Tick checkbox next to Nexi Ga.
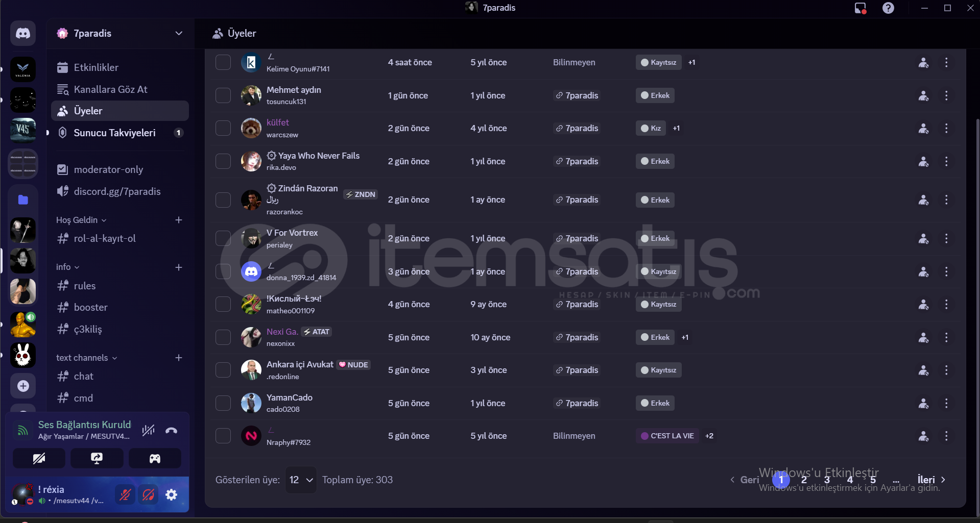The height and width of the screenshot is (523, 980). [223, 337]
